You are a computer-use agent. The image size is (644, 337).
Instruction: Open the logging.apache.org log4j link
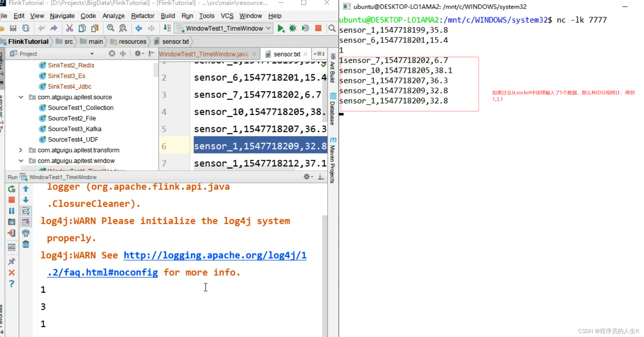pos(215,255)
